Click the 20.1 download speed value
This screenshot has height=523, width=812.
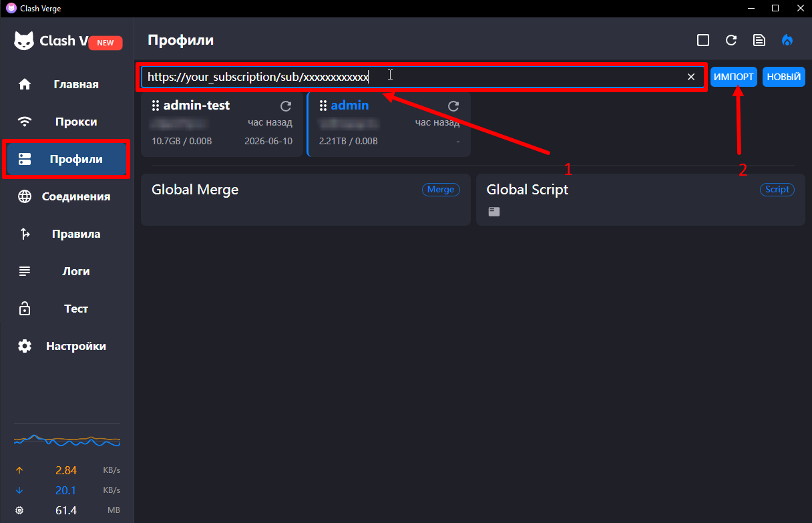[65, 490]
